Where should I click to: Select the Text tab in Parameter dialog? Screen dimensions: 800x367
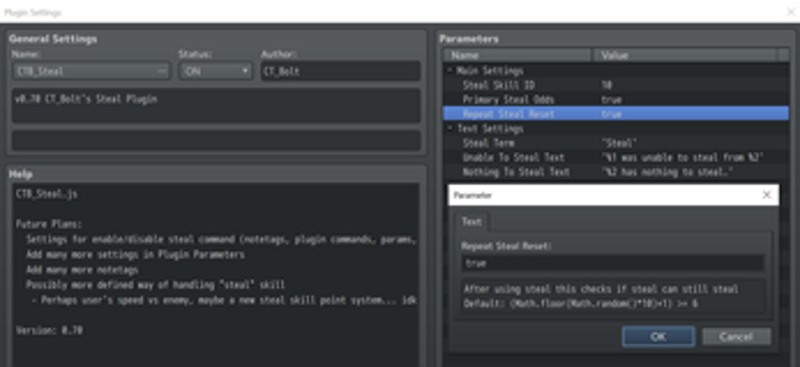point(471,222)
